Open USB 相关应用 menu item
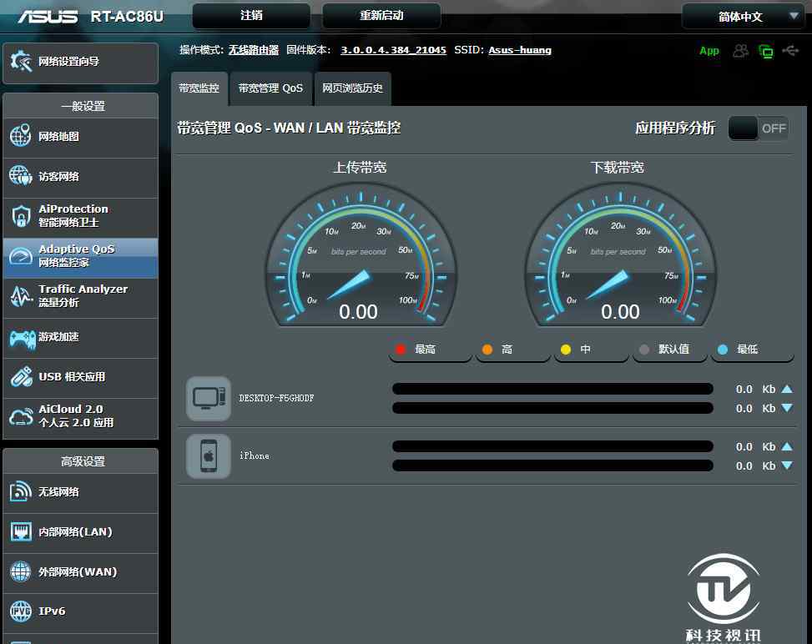The image size is (812, 644). (80, 377)
